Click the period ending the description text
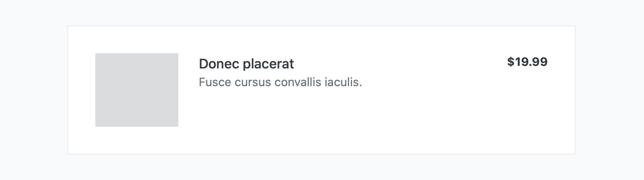Viewport: 644px width, 180px height. coord(361,85)
